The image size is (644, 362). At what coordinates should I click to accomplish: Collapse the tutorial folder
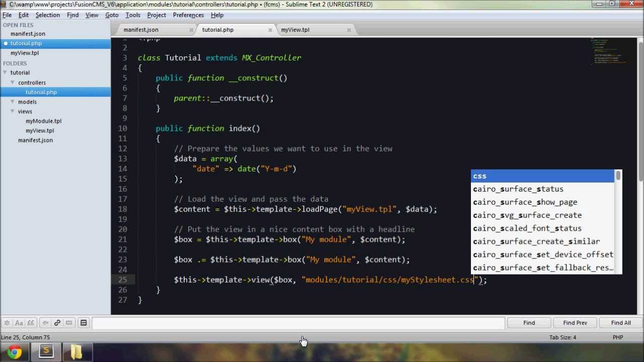coord(5,72)
